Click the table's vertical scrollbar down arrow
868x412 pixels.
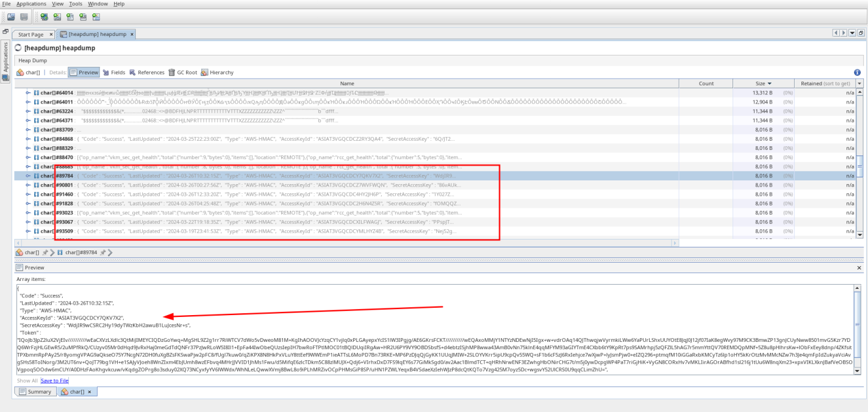click(x=860, y=235)
